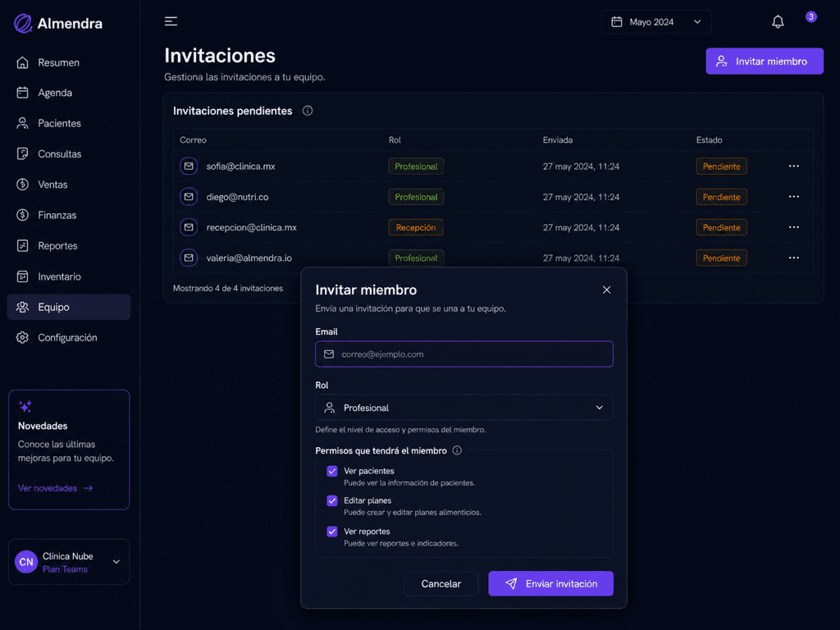Click the Recepción role badge
The height and width of the screenshot is (630, 840).
click(416, 227)
